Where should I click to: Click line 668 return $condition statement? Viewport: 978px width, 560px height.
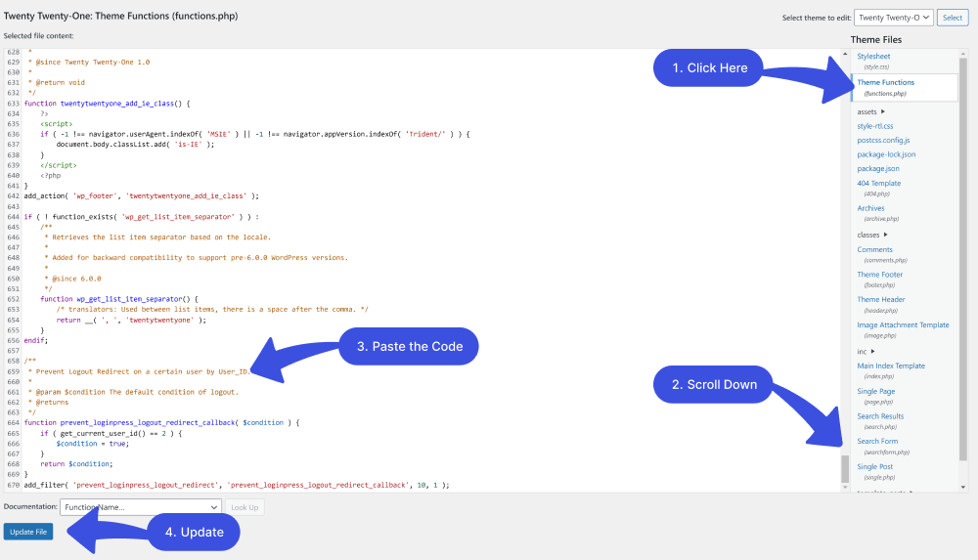(76, 464)
